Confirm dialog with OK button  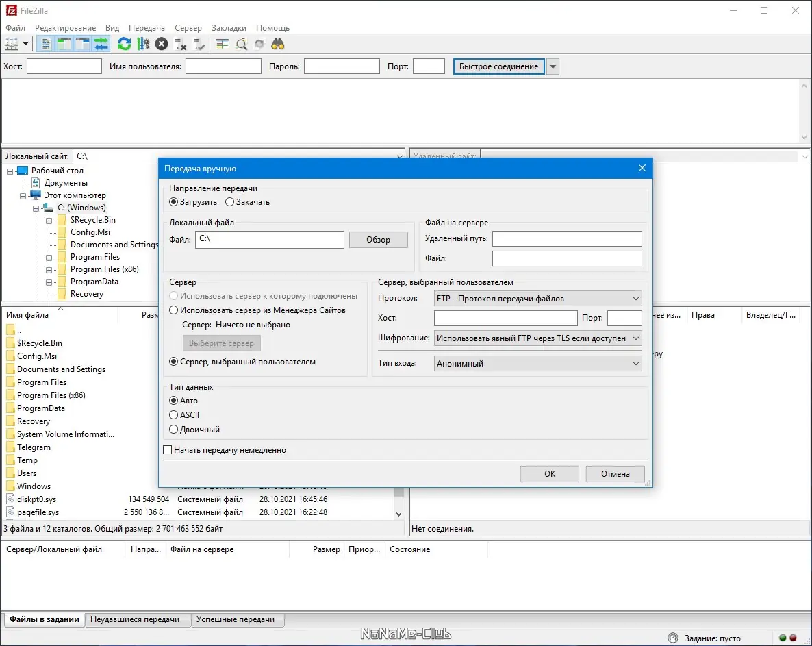coord(550,474)
